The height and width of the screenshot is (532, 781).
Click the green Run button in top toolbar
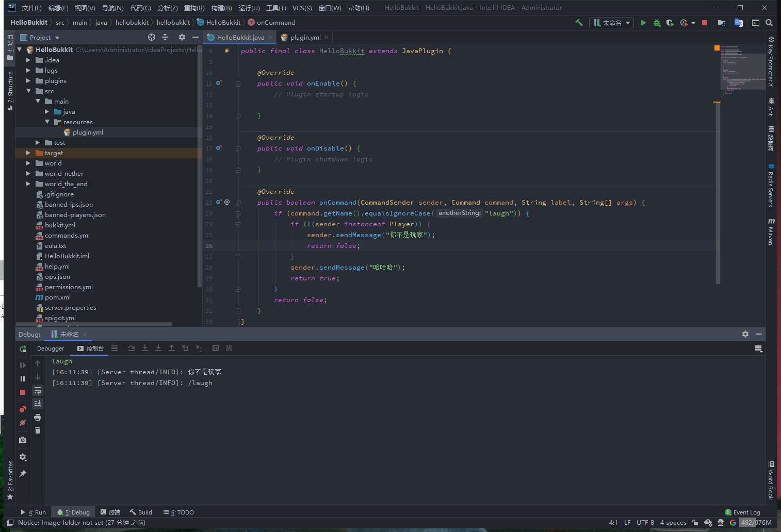pos(643,23)
